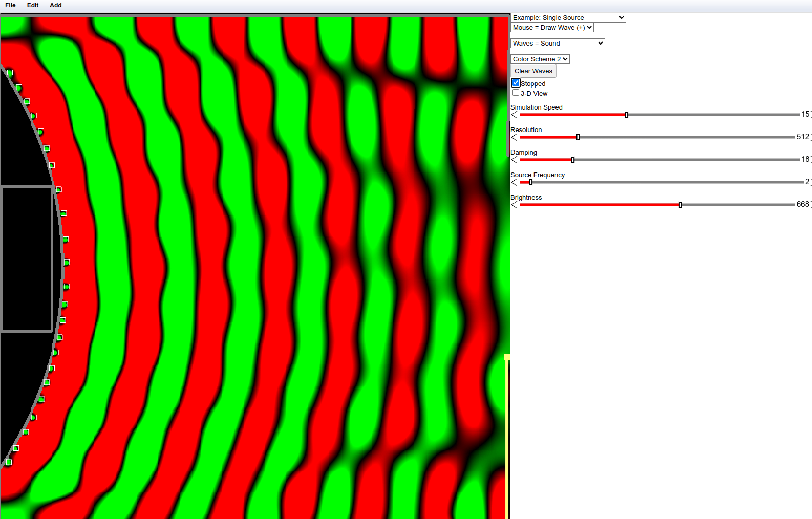Select the bottommost green handle on the ellipse

(x=9, y=462)
